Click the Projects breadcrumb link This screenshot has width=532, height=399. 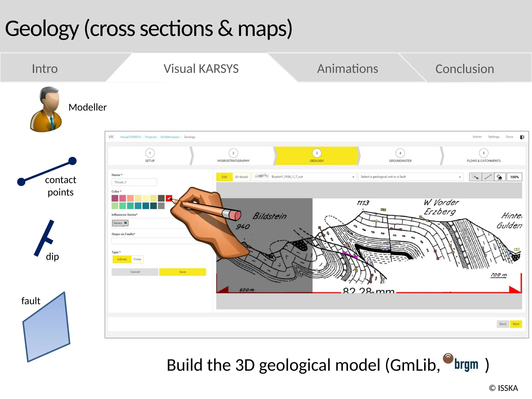(x=150, y=137)
